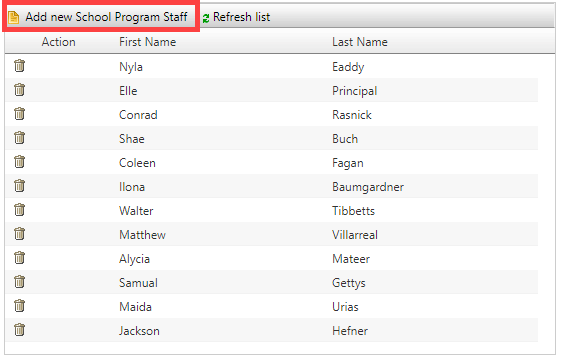Screen dimensions: 565x362
Task: Remove Ilona Baumgardner with trash icon
Action: point(19,186)
